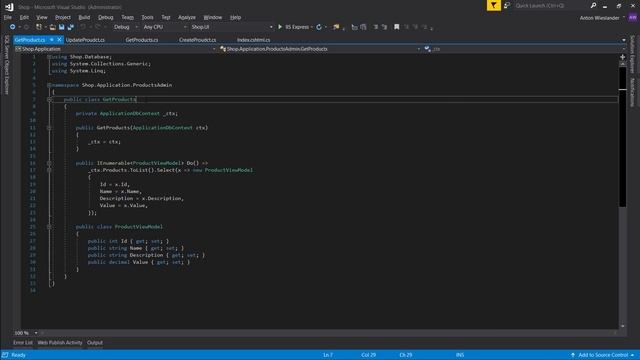Viewport: 640px width, 360px height.
Task: Start debugging with the green play icon
Action: pos(280,27)
